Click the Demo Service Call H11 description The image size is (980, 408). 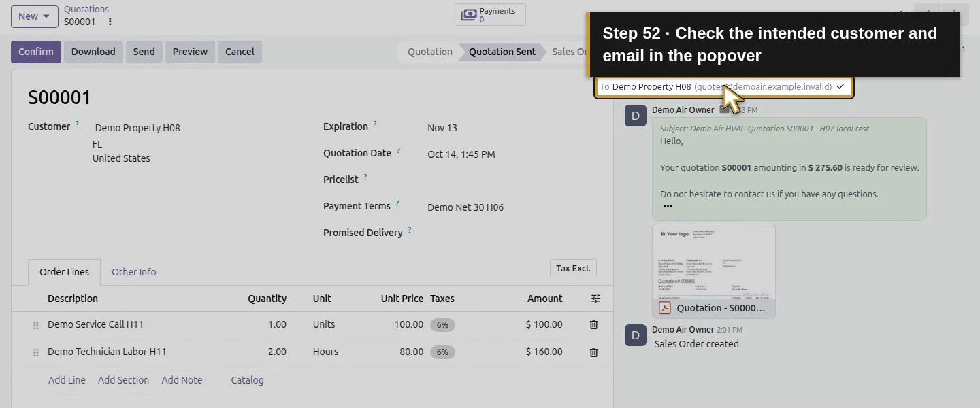point(95,324)
